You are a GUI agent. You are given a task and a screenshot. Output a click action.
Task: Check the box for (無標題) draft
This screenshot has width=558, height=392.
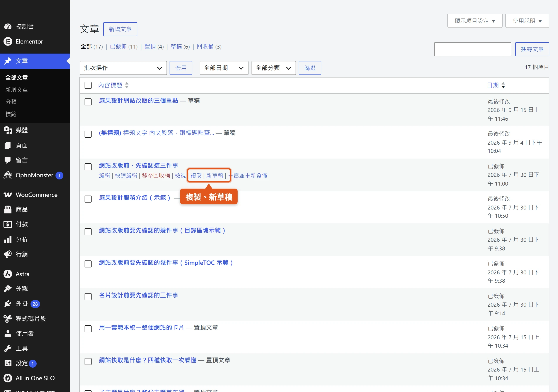point(88,134)
